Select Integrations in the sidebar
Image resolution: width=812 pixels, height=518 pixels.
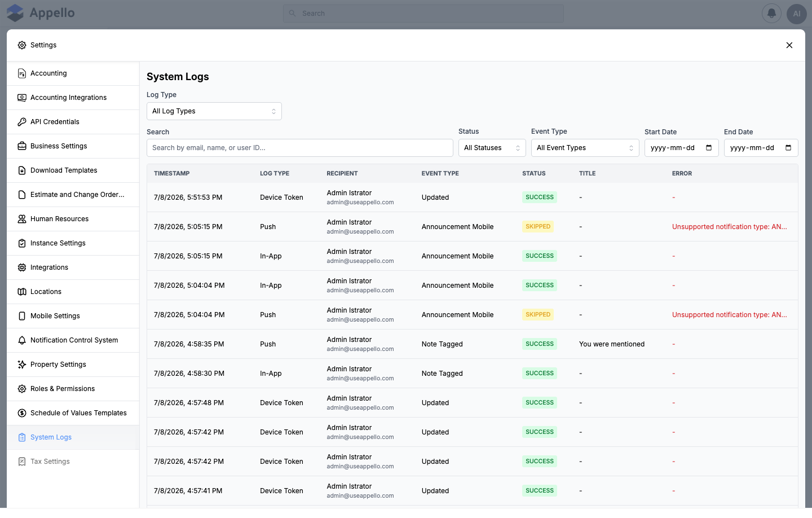pos(73,267)
